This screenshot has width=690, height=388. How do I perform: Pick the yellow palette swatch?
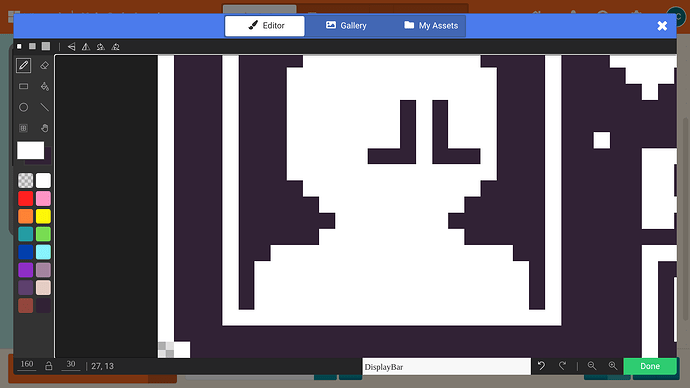43,216
